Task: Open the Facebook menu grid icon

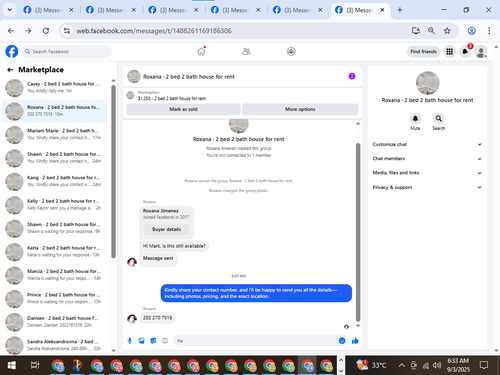Action: tap(450, 52)
